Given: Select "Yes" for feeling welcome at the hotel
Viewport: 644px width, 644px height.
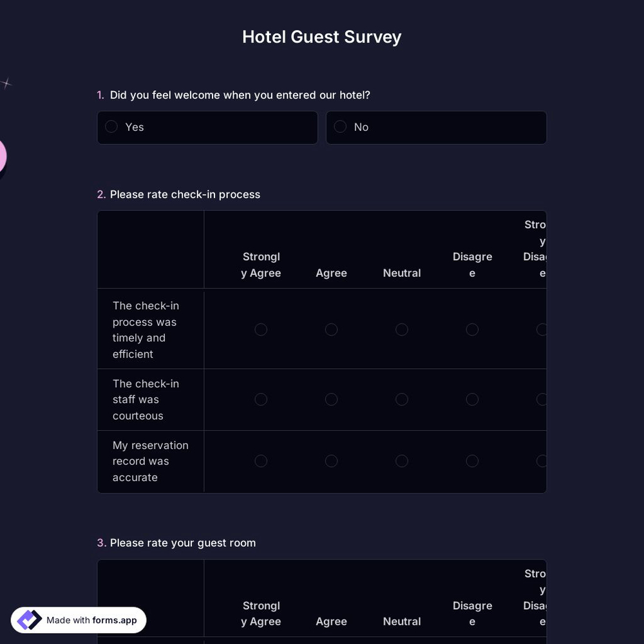Looking at the screenshot, I should pos(111,127).
